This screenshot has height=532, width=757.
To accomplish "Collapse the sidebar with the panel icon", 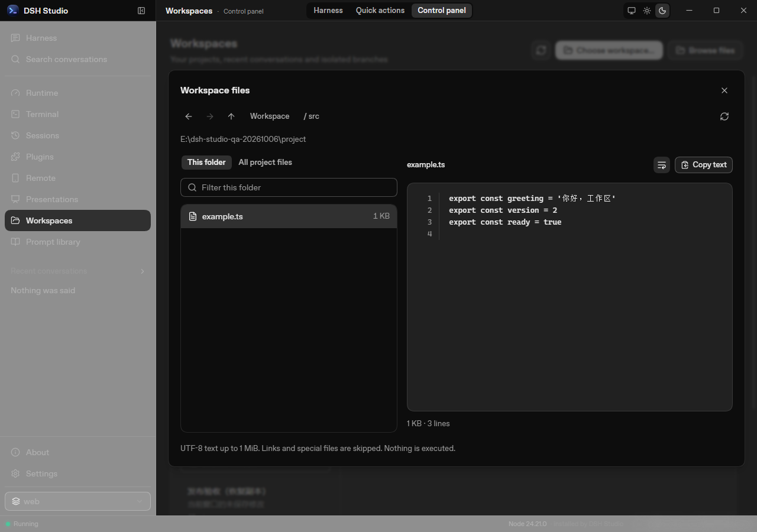I will pos(141,11).
